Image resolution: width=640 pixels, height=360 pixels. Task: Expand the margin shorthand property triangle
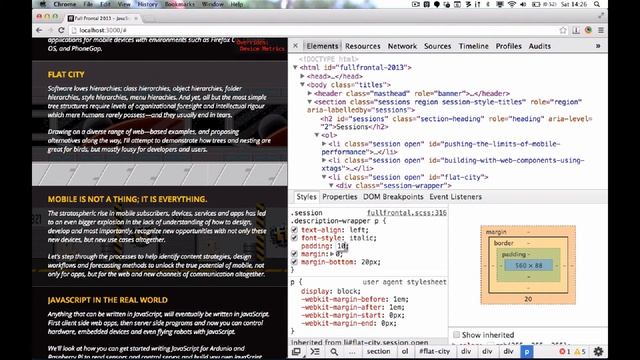click(x=332, y=254)
